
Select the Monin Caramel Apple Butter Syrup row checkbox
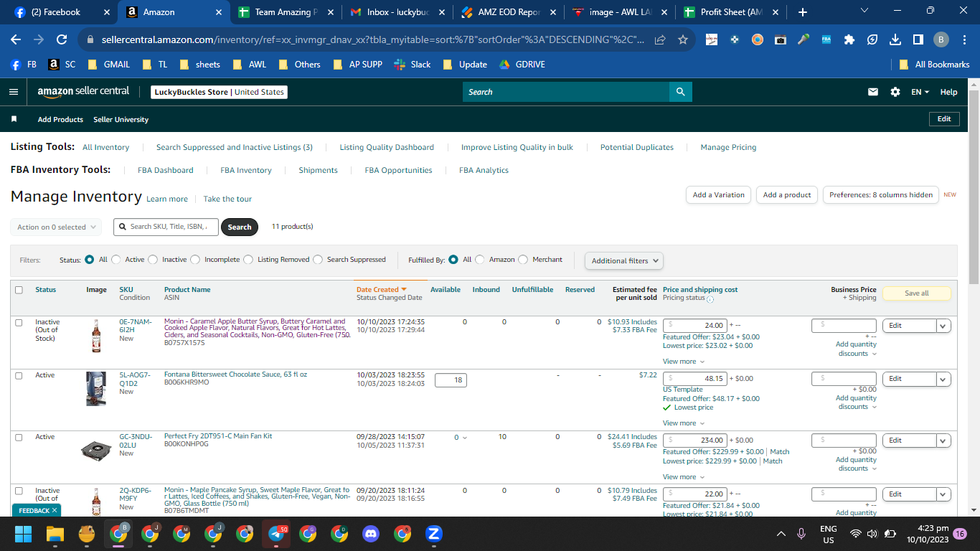[19, 322]
